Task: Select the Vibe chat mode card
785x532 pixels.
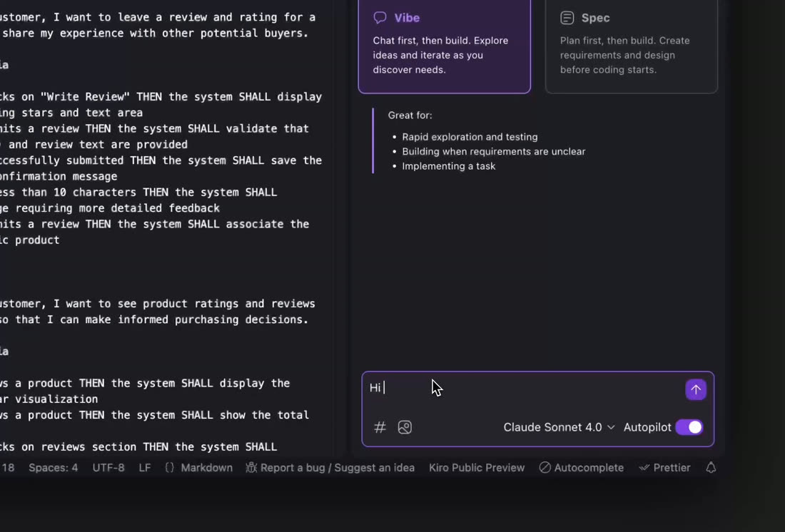Action: pos(445,46)
